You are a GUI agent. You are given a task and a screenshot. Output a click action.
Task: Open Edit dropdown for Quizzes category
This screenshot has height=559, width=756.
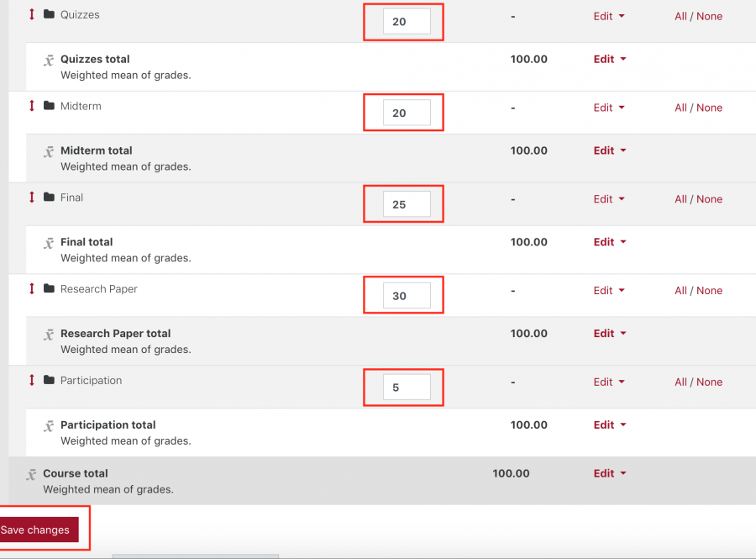coord(609,17)
